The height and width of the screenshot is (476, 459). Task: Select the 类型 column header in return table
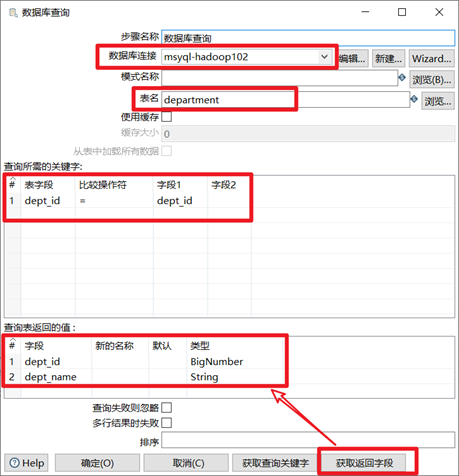point(200,346)
